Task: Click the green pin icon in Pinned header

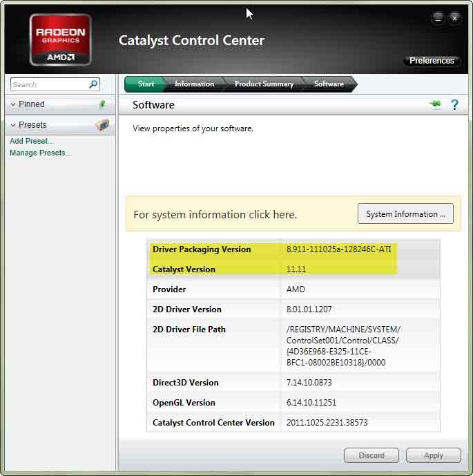Action: 102,104
